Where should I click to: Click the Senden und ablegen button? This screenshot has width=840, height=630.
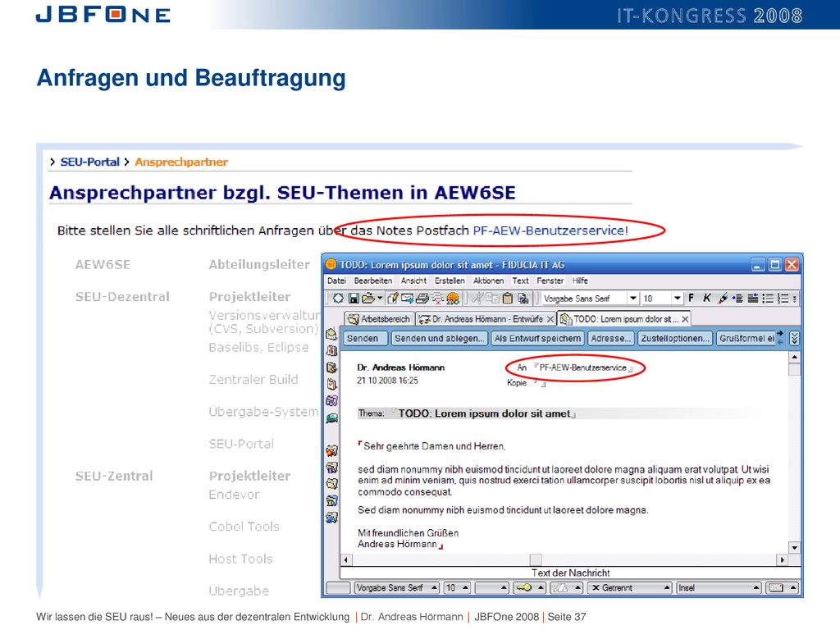(x=439, y=338)
